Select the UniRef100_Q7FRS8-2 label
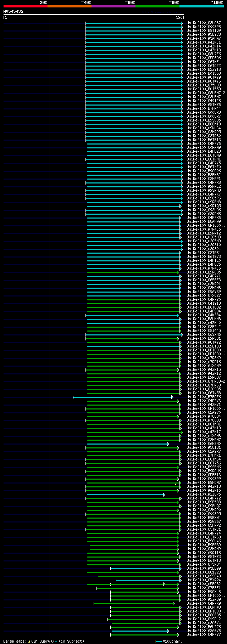The height and width of the screenshot is (644, 227). 206,382
